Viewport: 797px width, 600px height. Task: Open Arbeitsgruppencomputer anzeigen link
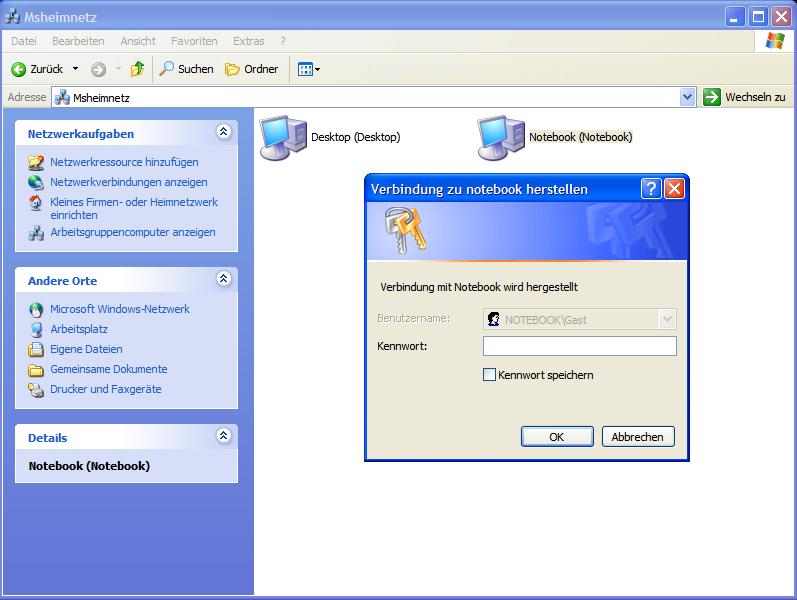pos(133,232)
